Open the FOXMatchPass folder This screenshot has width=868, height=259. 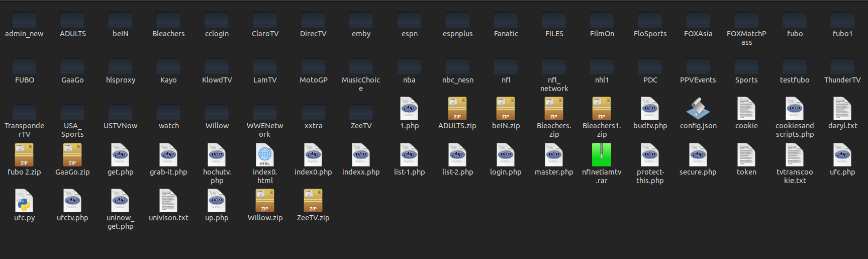tap(746, 20)
